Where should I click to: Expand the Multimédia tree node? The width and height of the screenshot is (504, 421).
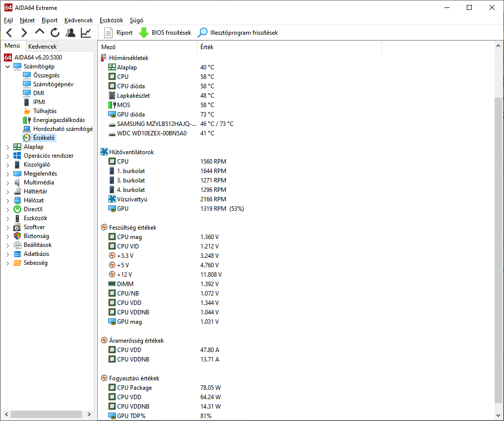pyautogui.click(x=8, y=182)
